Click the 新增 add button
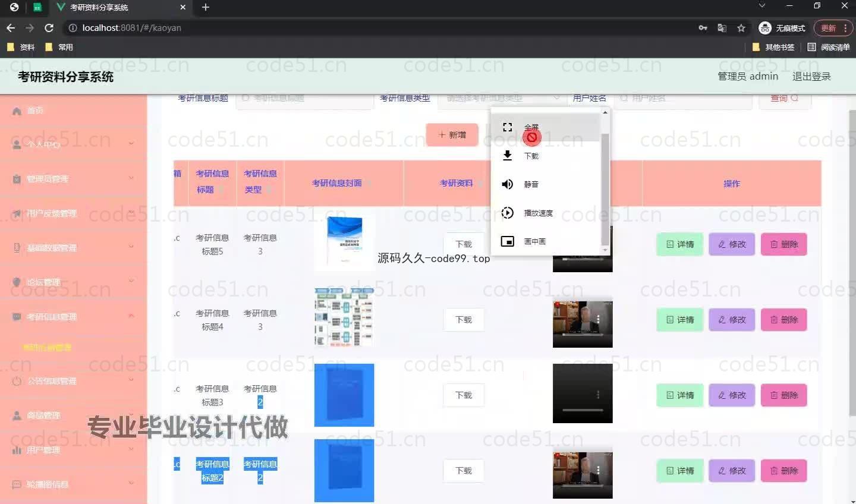856x504 pixels. (x=452, y=135)
